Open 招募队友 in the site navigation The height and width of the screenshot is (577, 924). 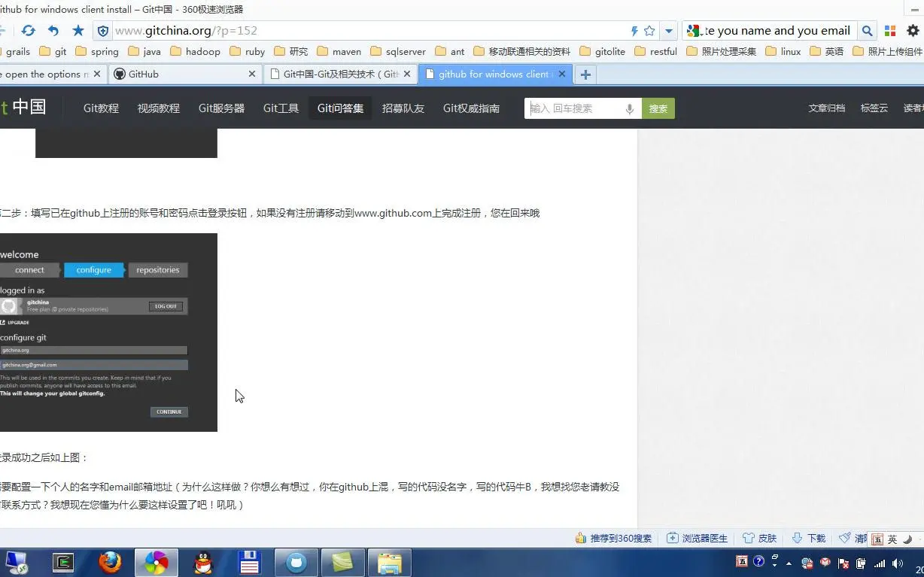tap(403, 108)
